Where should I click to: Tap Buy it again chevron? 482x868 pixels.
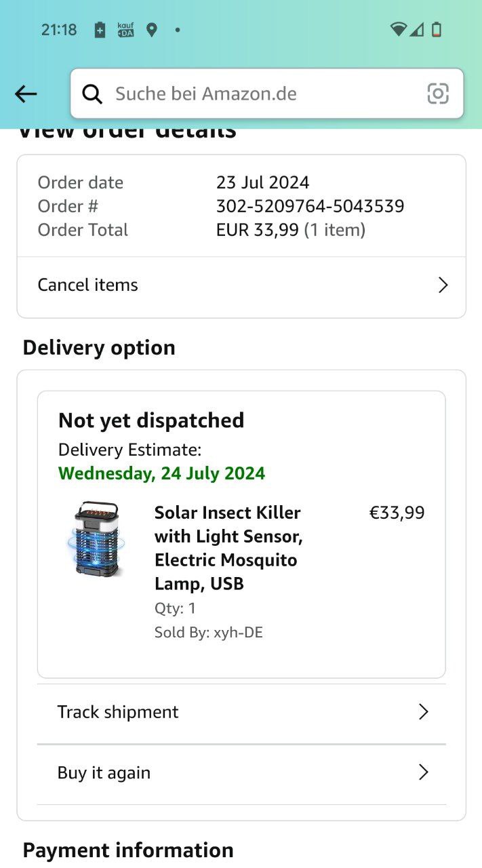[423, 772]
